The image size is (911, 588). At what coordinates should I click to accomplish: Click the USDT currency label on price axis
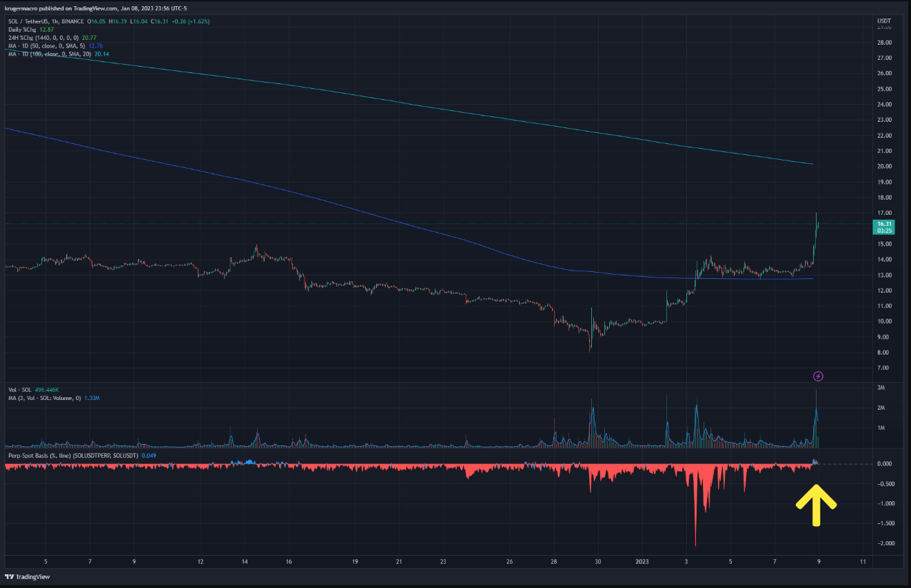coord(884,21)
